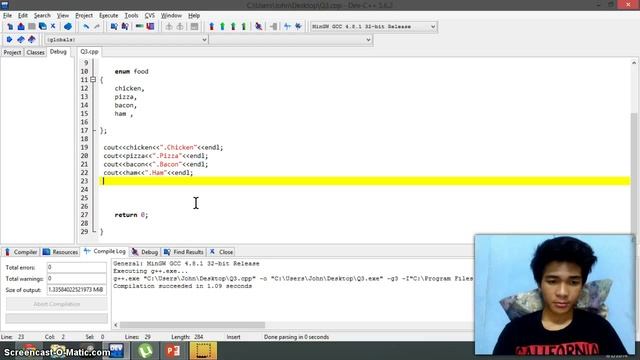640x360 pixels.
Task: Click the PowerPoint taskbar icon
Action: tap(173, 351)
